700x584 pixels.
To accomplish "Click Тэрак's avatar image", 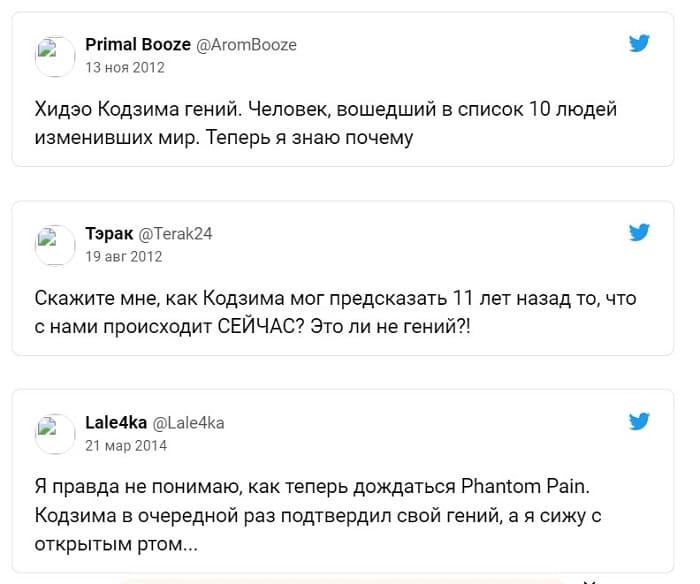I will pyautogui.click(x=55, y=245).
